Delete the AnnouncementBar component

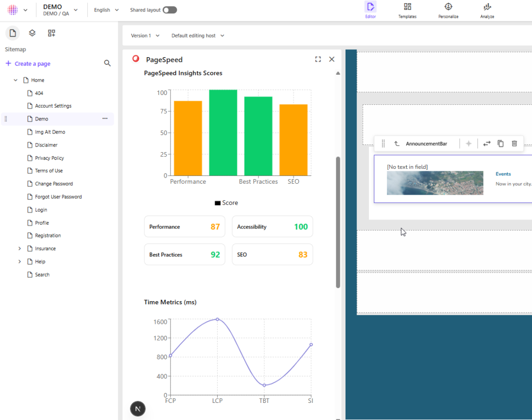click(x=514, y=143)
